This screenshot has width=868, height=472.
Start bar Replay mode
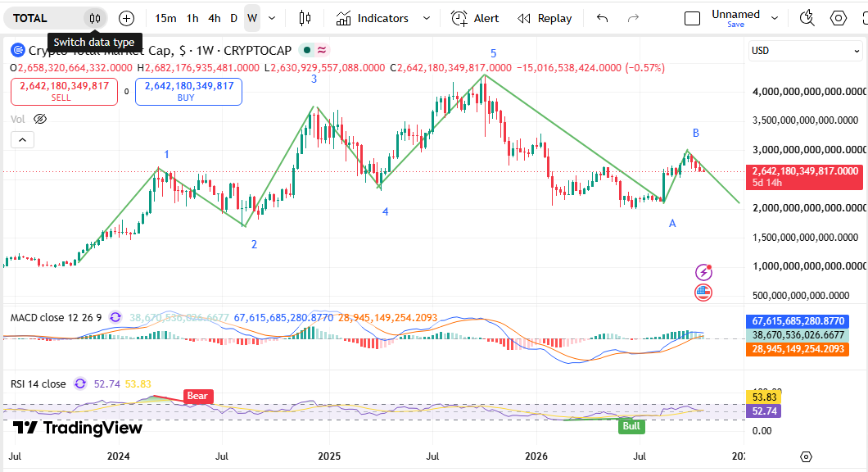pos(545,18)
